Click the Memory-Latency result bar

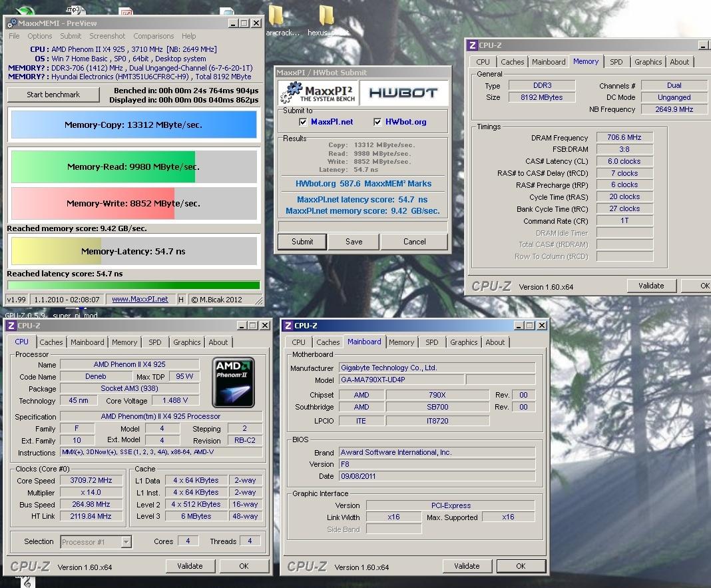click(x=134, y=251)
